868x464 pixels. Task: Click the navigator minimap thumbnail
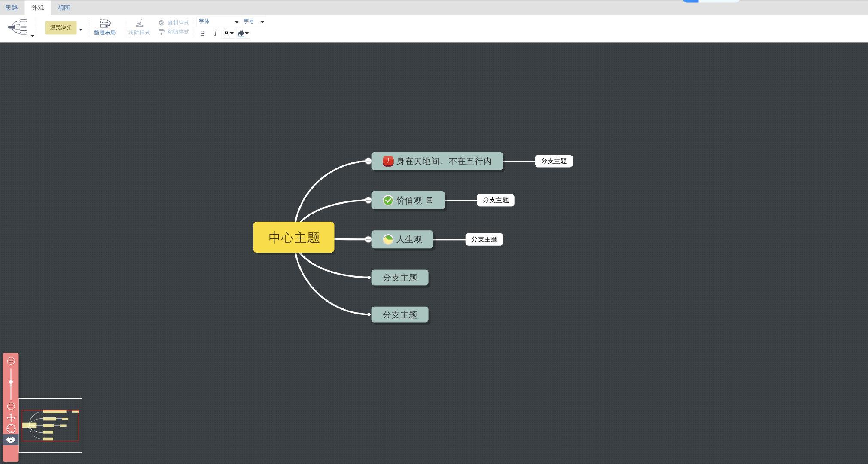pyautogui.click(x=51, y=425)
